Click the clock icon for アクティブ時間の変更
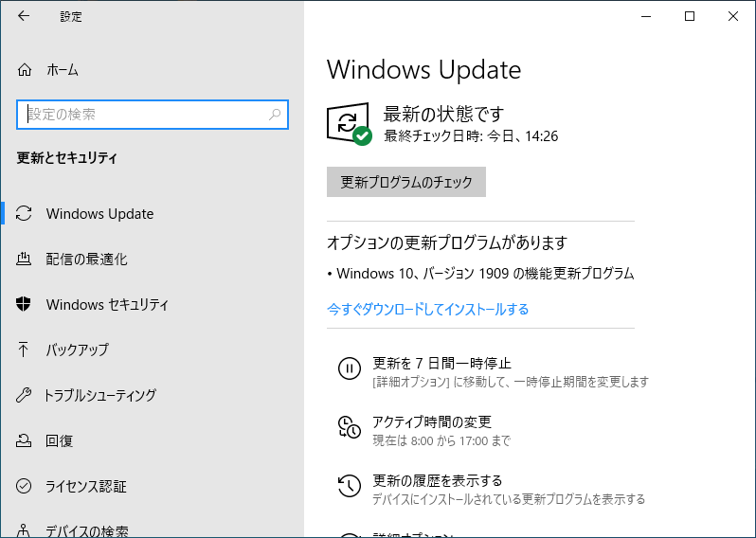756x538 pixels. [349, 426]
